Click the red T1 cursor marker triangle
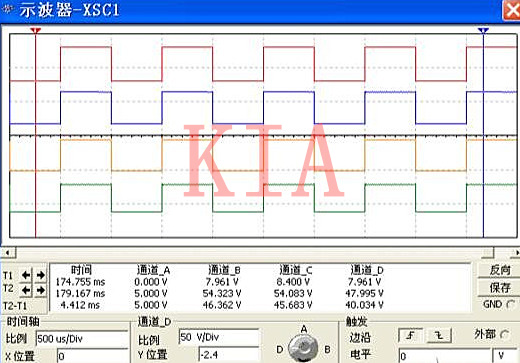The width and height of the screenshot is (520, 363). point(35,31)
